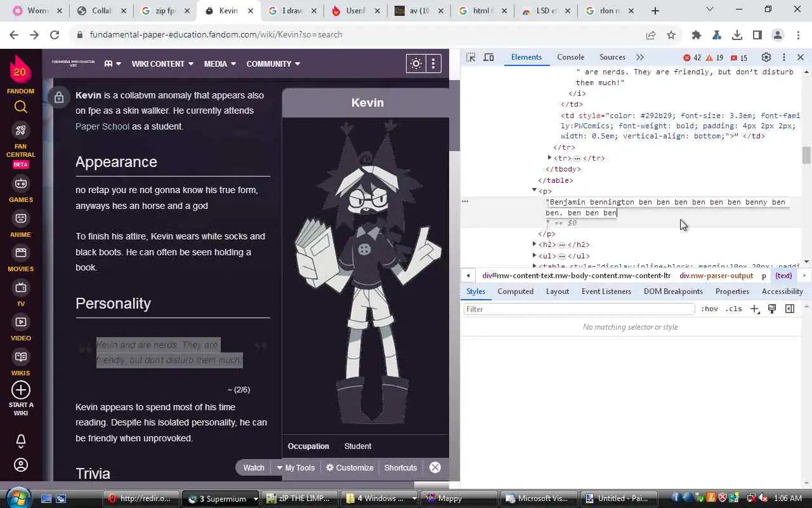Screen dimensions: 812x508
Task: Click the Fandom 20 logo
Action: tap(20, 70)
